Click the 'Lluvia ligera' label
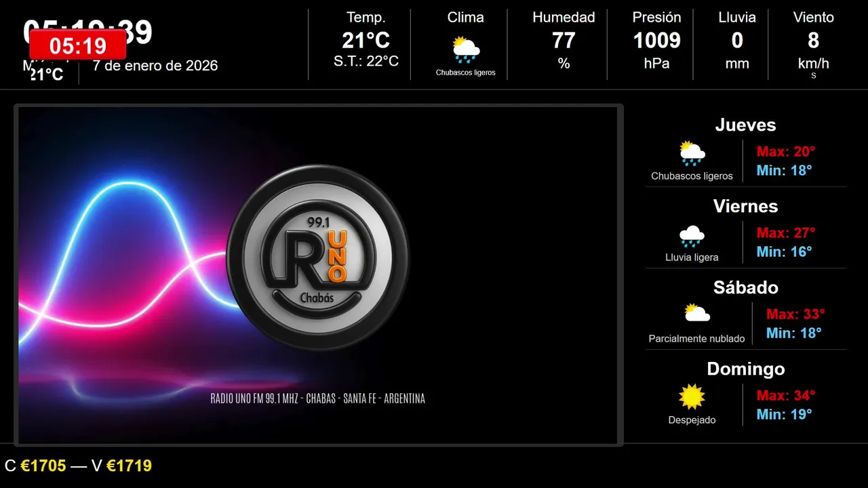 click(692, 258)
